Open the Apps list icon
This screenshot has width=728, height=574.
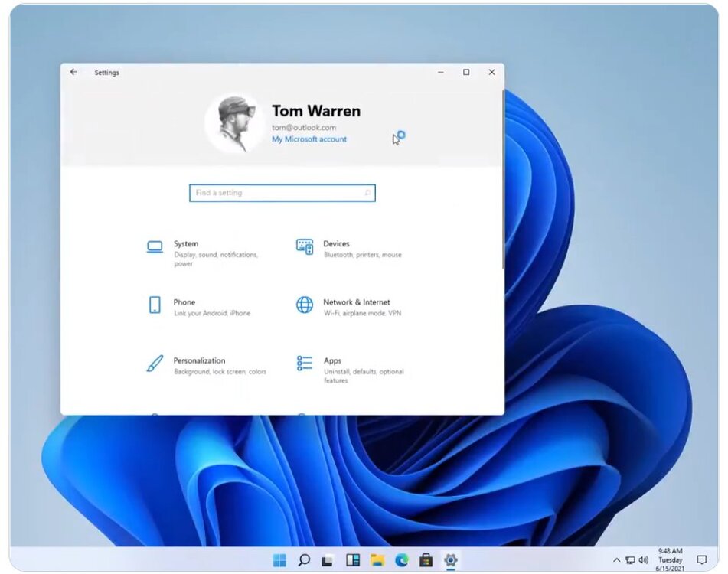click(x=305, y=364)
